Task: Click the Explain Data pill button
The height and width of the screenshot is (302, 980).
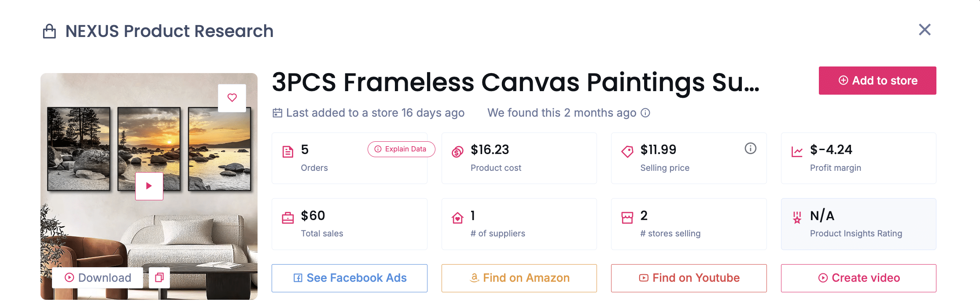Action: (401, 149)
